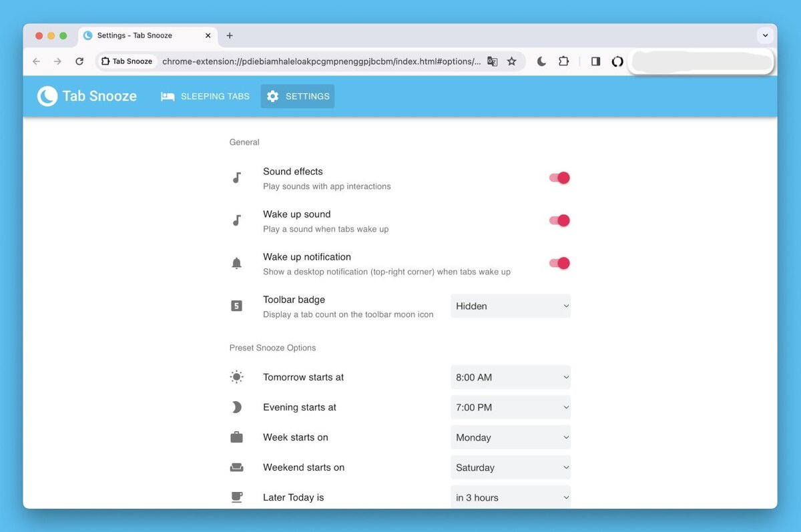Expand the Week starts on dropdown
801x532 pixels.
pyautogui.click(x=511, y=437)
